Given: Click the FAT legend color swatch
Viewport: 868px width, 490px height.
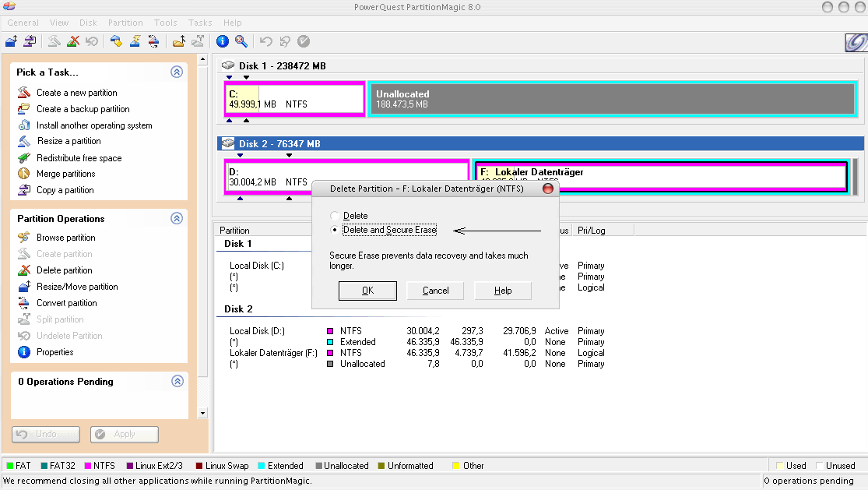Looking at the screenshot, I should click(10, 466).
